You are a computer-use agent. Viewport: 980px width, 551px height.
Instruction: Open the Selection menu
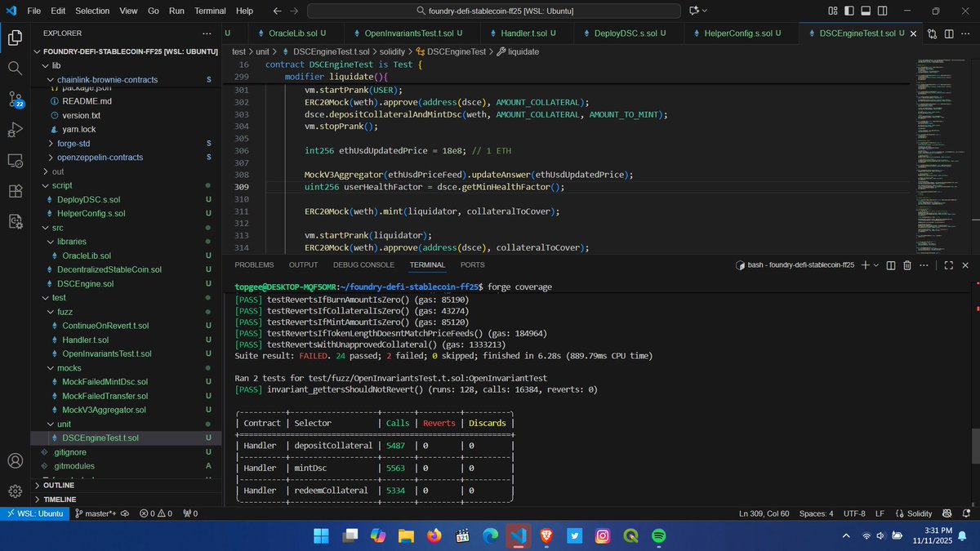tap(92, 11)
